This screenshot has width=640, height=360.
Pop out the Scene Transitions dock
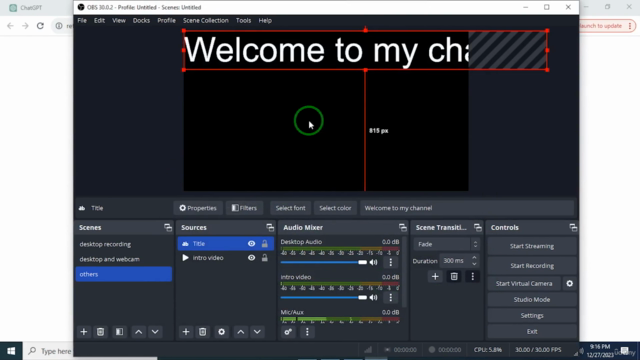478,227
